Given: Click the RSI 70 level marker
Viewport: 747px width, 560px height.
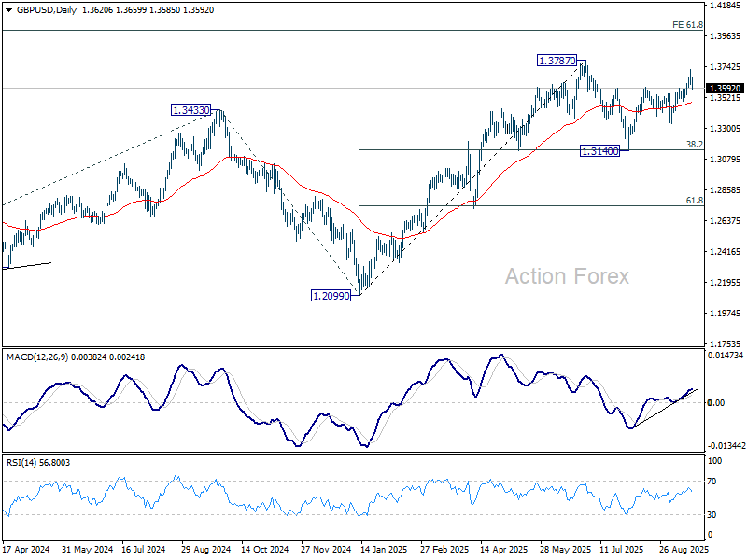Looking at the screenshot, I should tap(716, 481).
